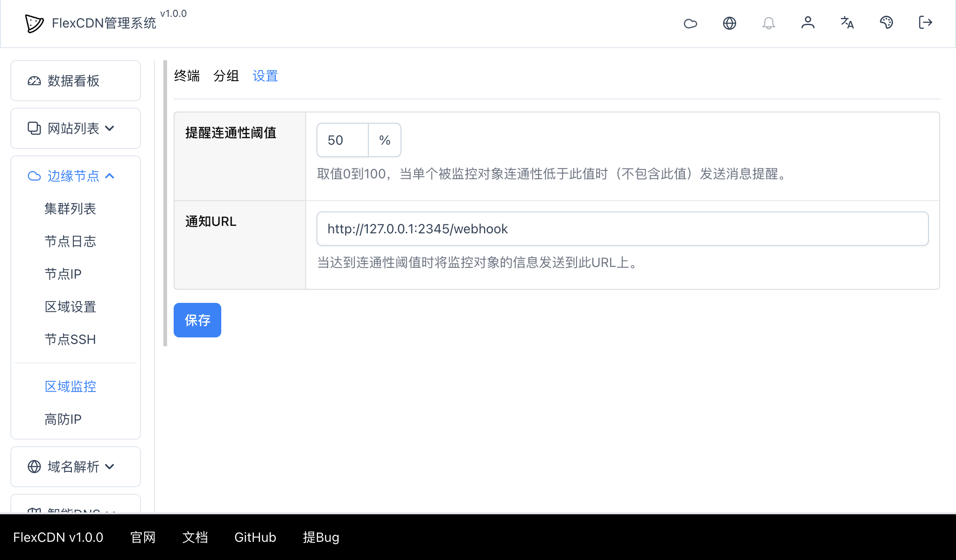Open the language switcher icon
This screenshot has width=956, height=560.
(x=847, y=23)
